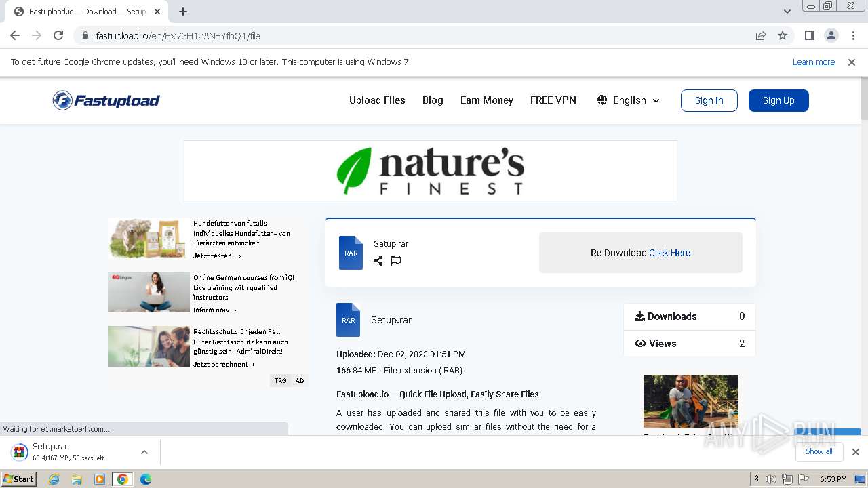Click Inform now link

(x=215, y=310)
